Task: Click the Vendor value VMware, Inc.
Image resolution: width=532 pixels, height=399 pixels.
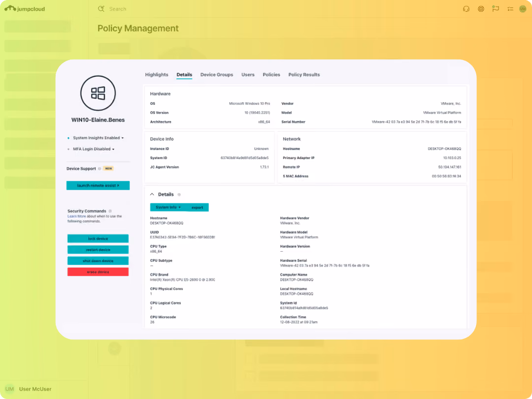Action: pos(451,103)
